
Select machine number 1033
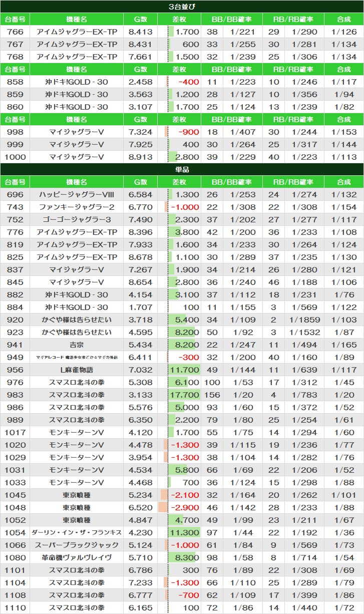15,482
